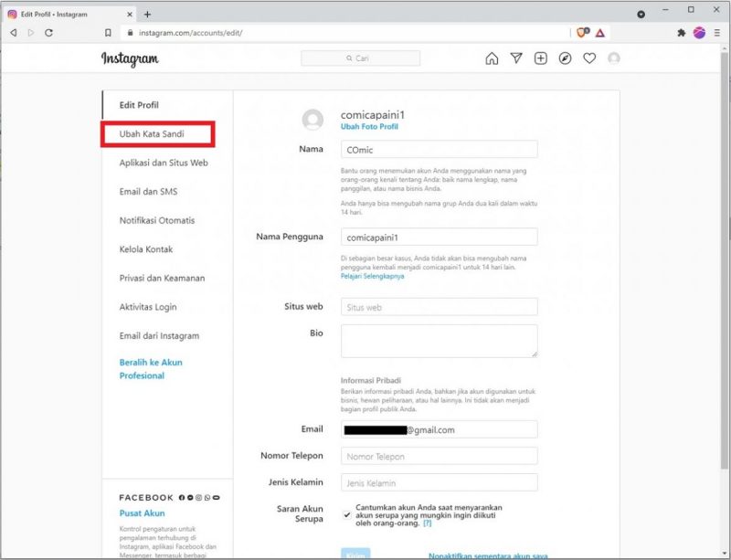Close the Edit Profil tab

[130, 15]
